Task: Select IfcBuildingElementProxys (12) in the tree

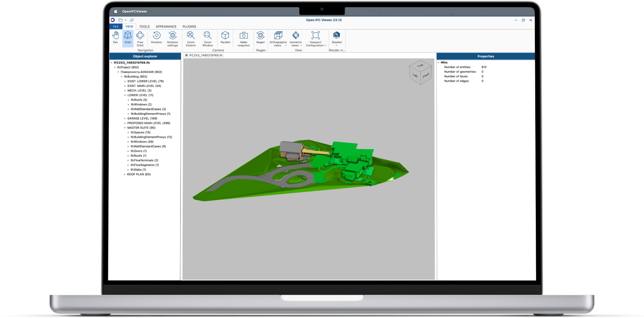Action: click(x=151, y=137)
